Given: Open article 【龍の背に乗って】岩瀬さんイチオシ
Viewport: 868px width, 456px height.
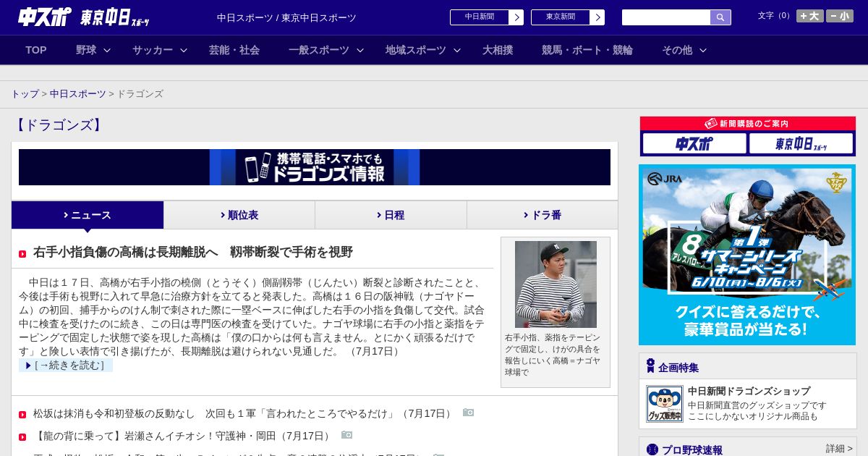Looking at the screenshot, I should tap(182, 436).
